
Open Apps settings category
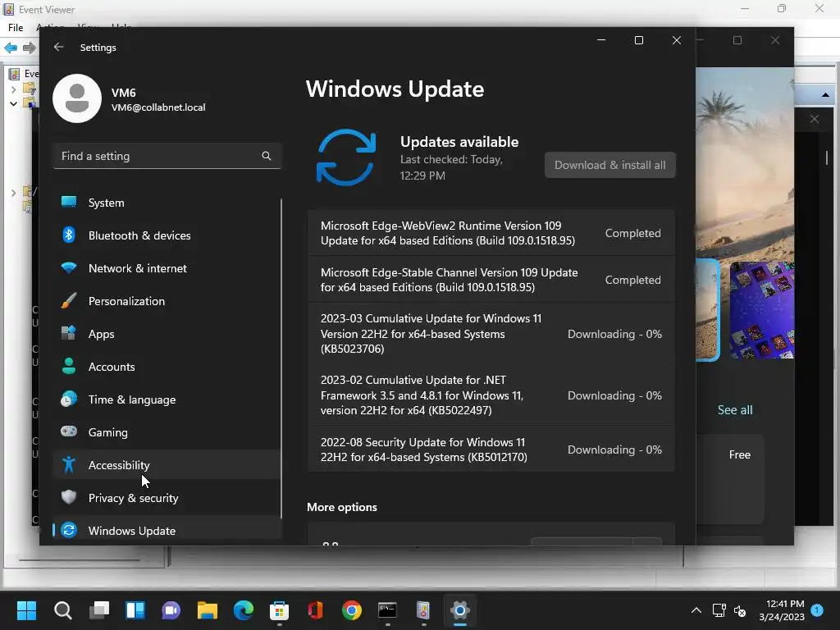pos(167,334)
